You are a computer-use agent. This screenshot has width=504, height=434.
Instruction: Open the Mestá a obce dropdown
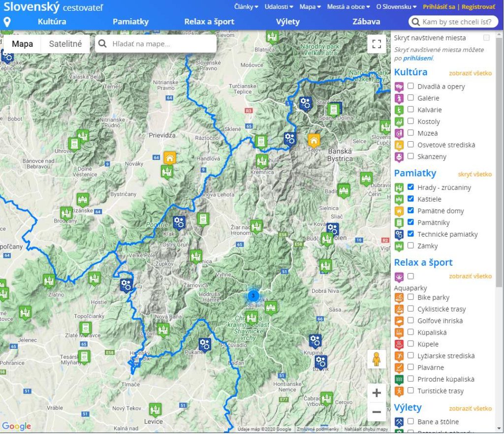pyautogui.click(x=347, y=7)
